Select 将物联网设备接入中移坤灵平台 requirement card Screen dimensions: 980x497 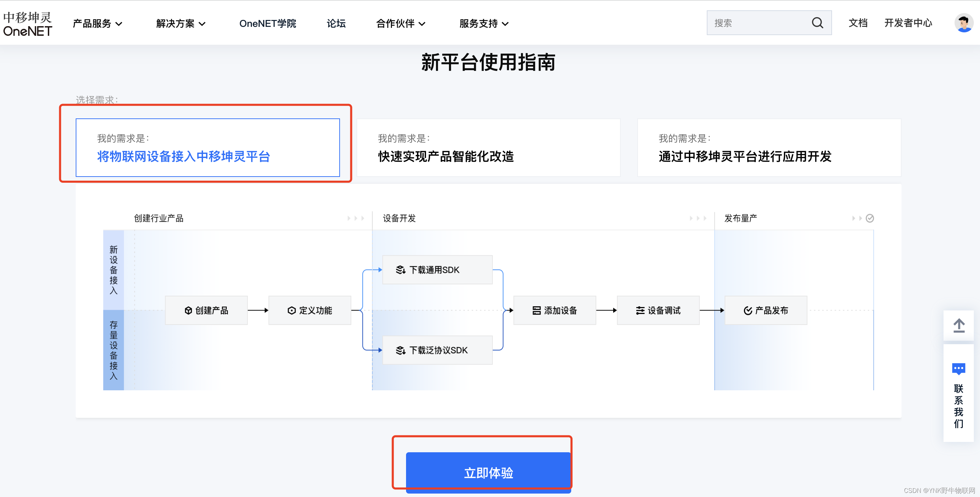click(x=208, y=148)
